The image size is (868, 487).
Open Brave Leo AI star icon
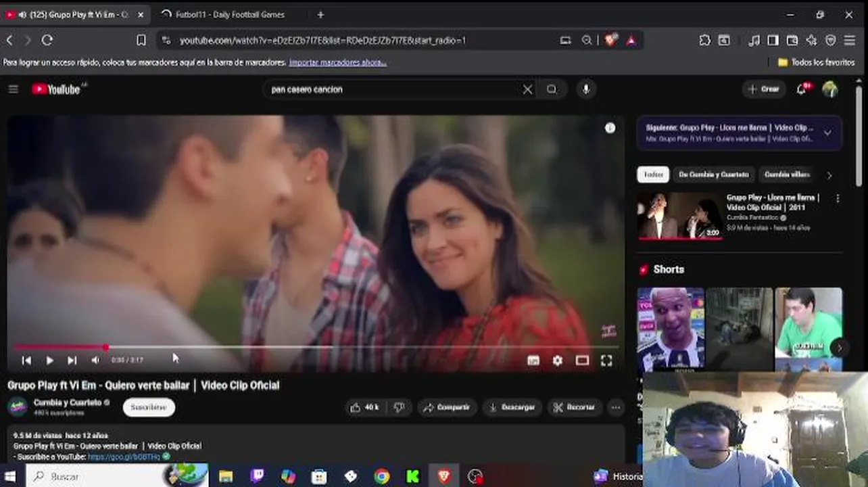(x=811, y=41)
